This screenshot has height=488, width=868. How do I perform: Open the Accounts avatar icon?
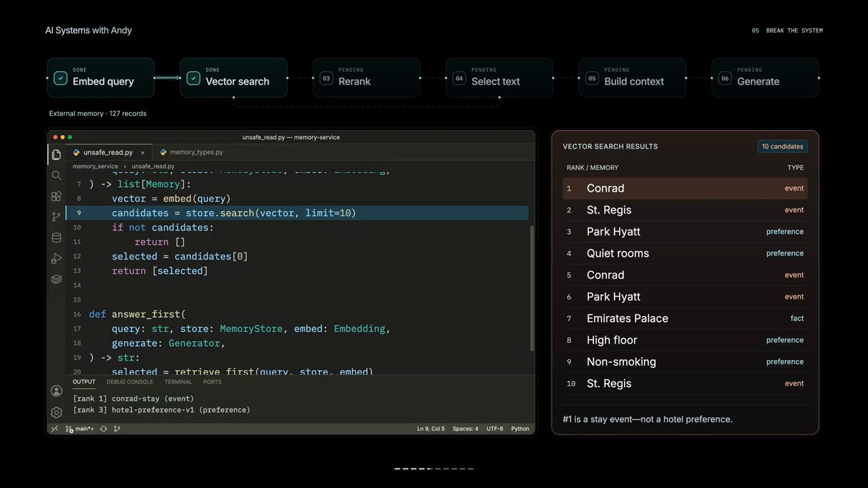click(56, 391)
